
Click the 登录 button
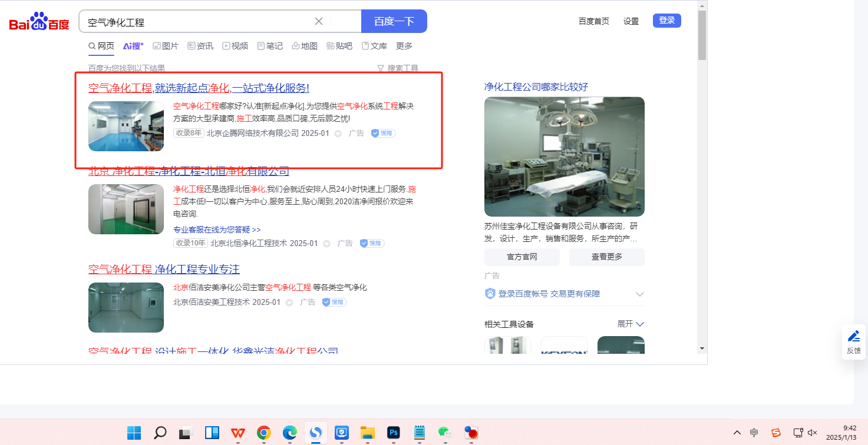click(667, 21)
